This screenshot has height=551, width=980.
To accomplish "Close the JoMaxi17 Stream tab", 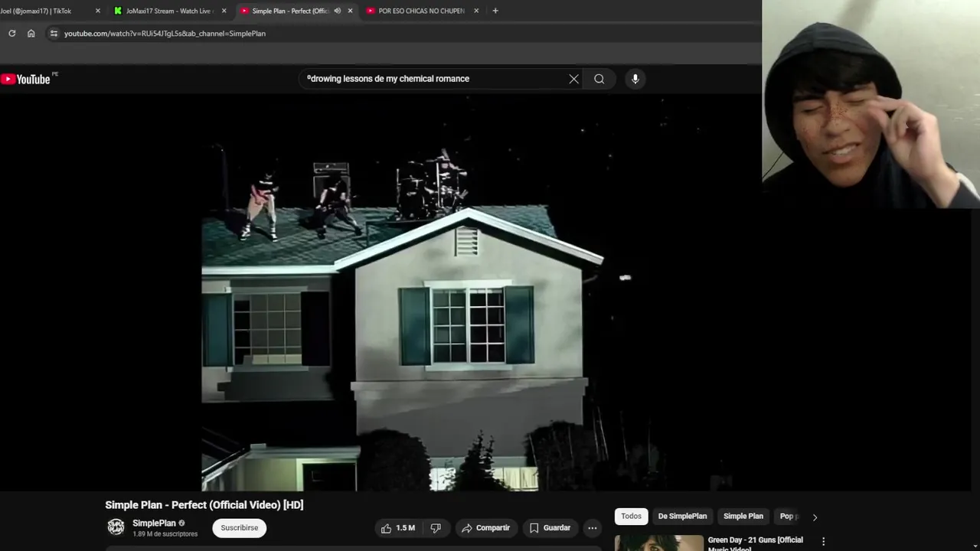I will 224,11.
